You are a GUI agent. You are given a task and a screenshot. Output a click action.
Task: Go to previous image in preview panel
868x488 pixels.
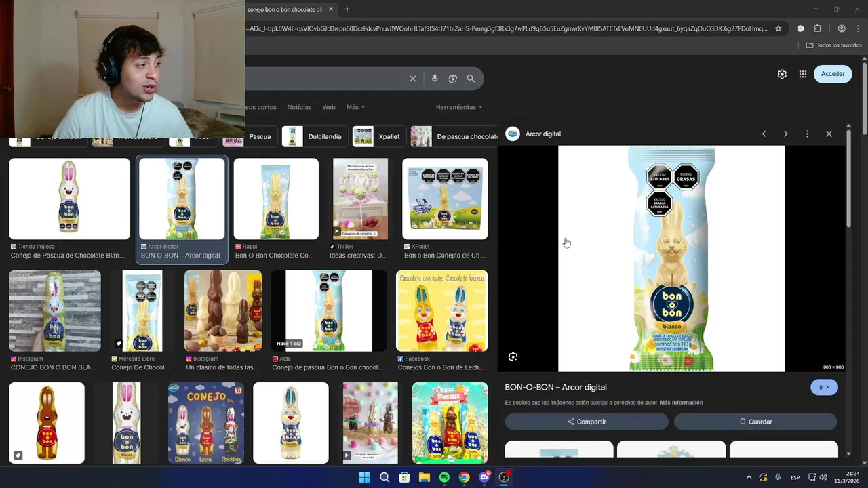(764, 134)
